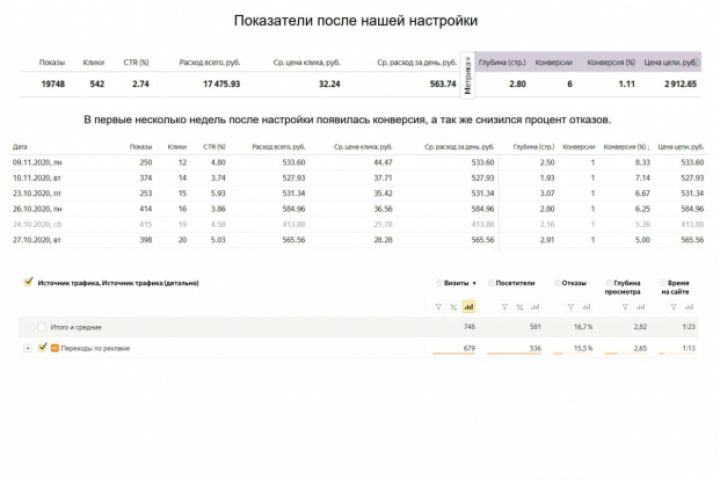Screen dimensions: 720x480
Task: Click percent icon under Посетители column
Action: tap(519, 307)
